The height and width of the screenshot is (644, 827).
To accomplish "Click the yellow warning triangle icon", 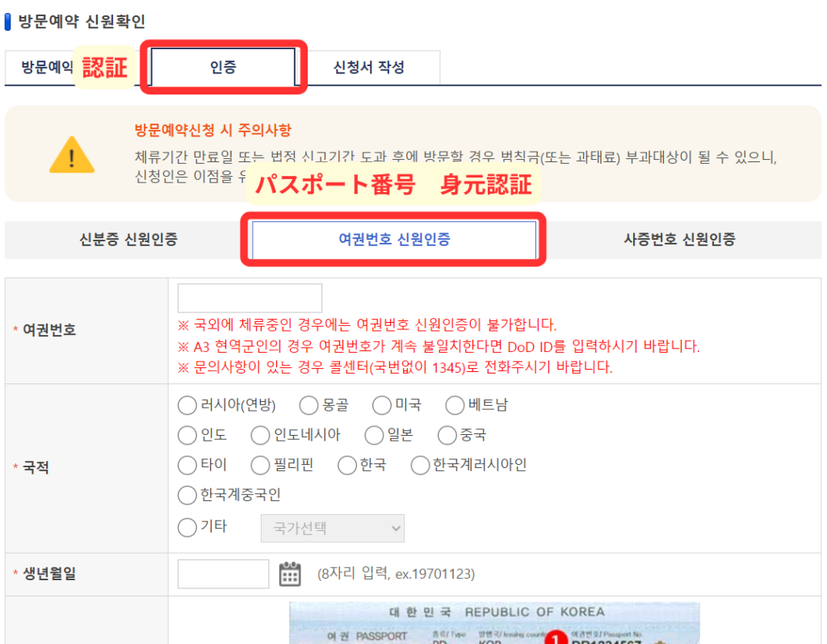I will pos(72,155).
